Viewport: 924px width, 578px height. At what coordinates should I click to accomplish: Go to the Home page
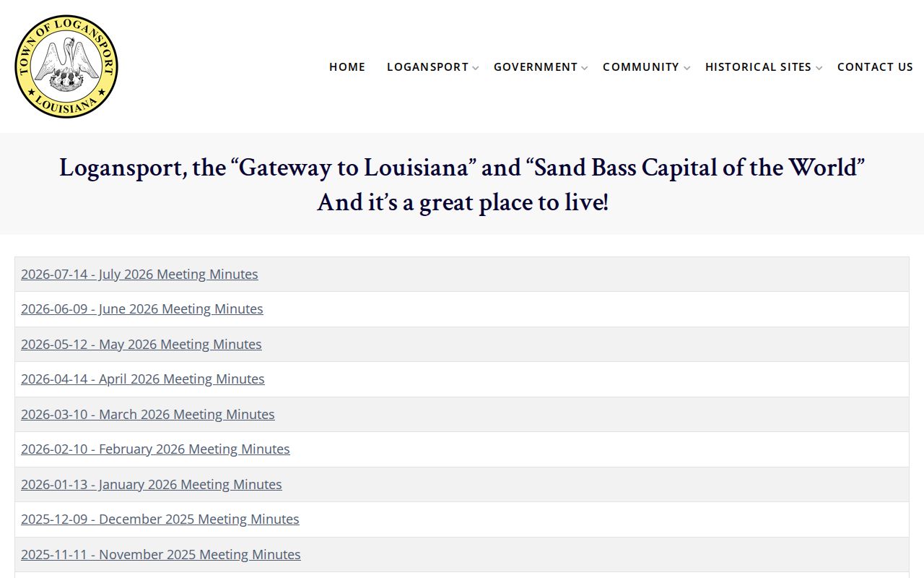347,66
